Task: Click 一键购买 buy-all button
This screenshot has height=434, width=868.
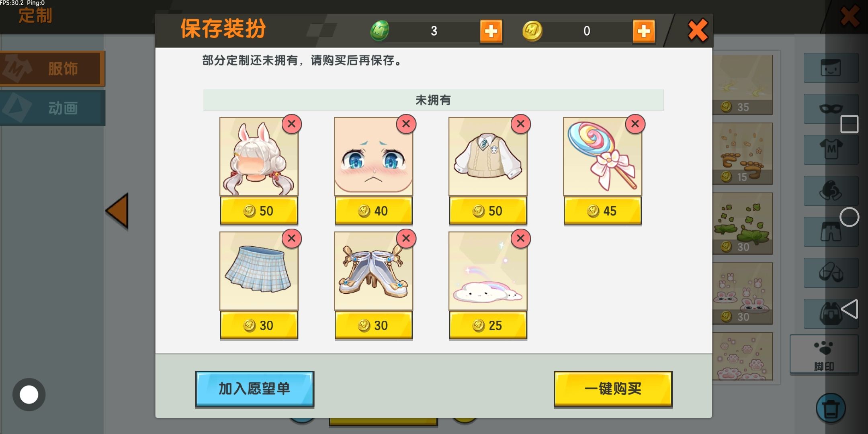Action: (613, 389)
